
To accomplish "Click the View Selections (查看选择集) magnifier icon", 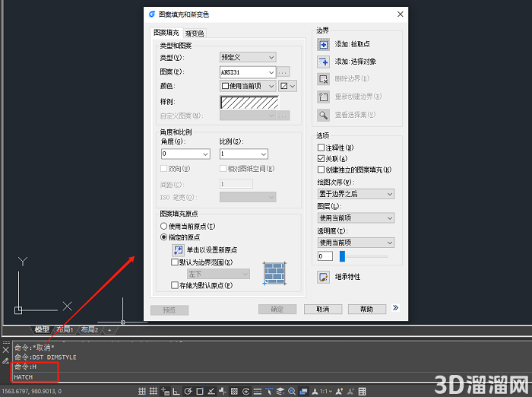I will (x=323, y=115).
